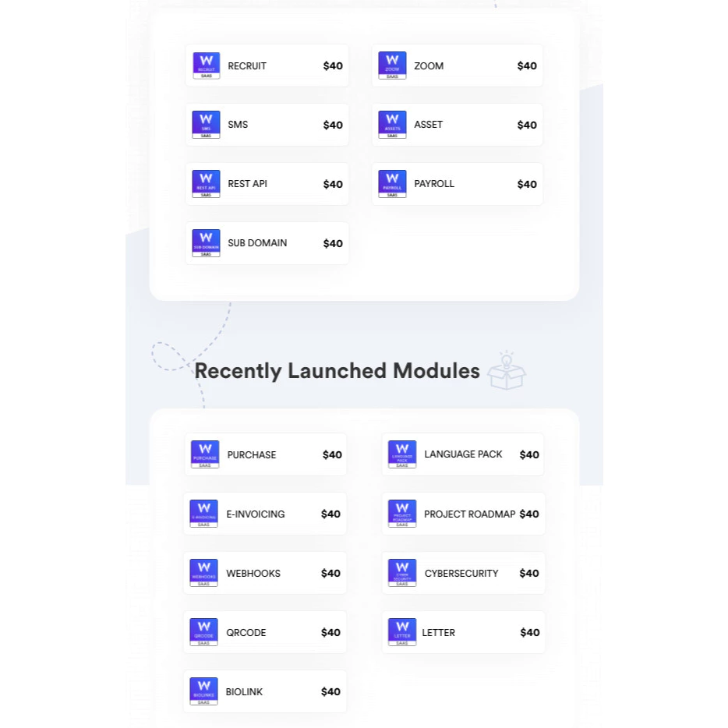Click the $40 price on CYBERSECURITY

(x=529, y=573)
